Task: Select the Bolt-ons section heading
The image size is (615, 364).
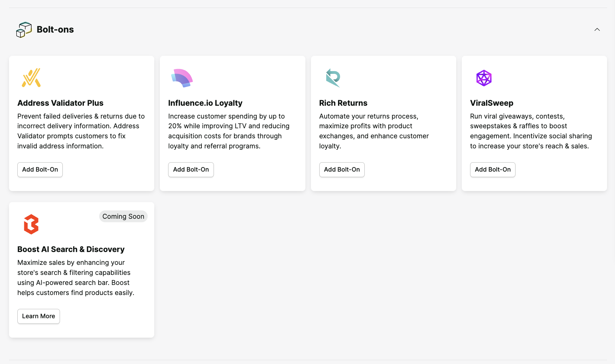Action: pyautogui.click(x=55, y=29)
